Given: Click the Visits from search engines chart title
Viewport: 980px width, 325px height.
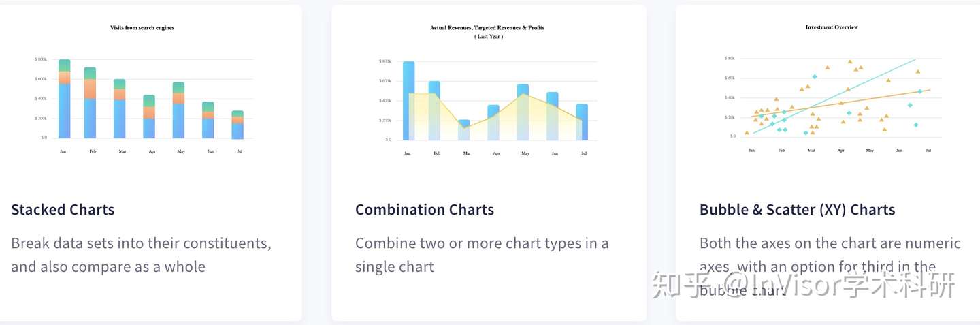Looking at the screenshot, I should pos(142,28).
